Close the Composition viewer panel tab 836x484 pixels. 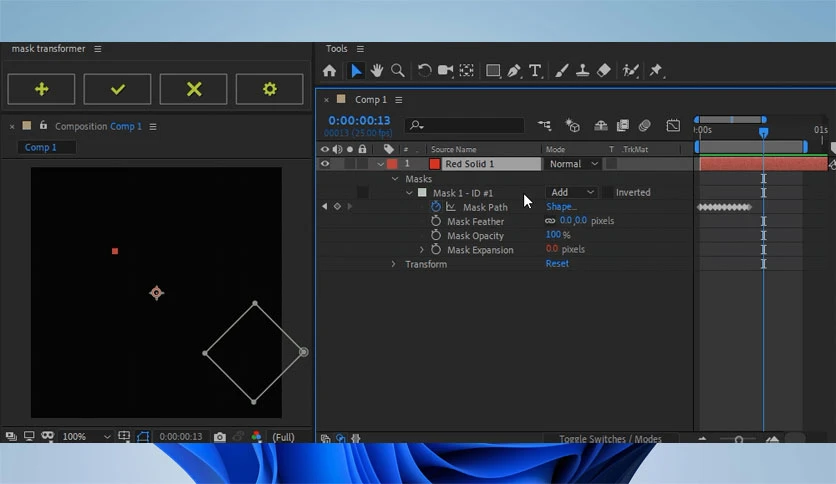(12, 127)
